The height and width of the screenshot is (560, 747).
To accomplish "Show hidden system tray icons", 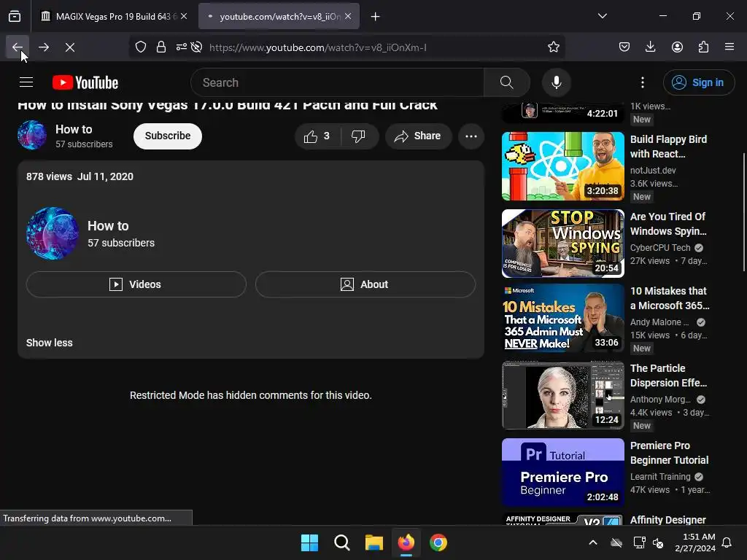I will (593, 542).
